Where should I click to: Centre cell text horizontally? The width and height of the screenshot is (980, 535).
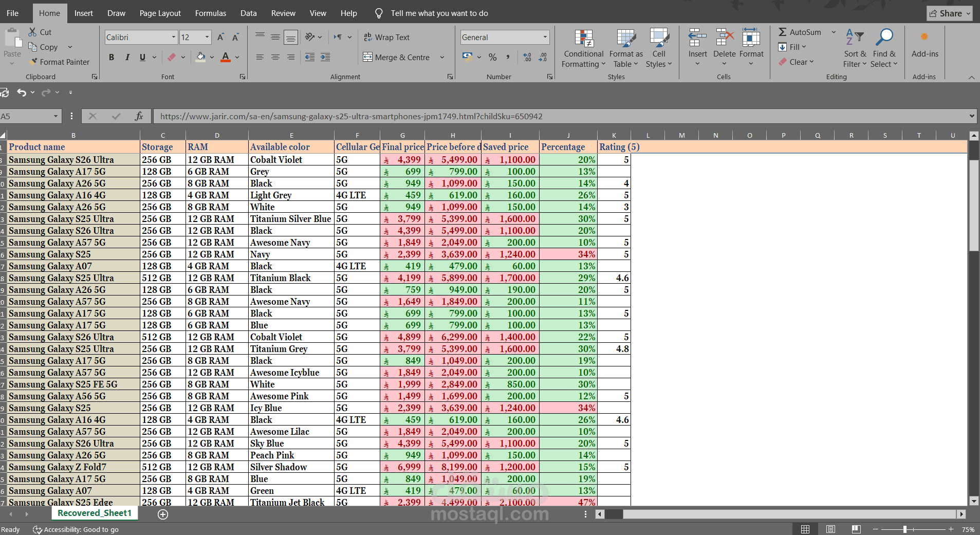point(275,57)
